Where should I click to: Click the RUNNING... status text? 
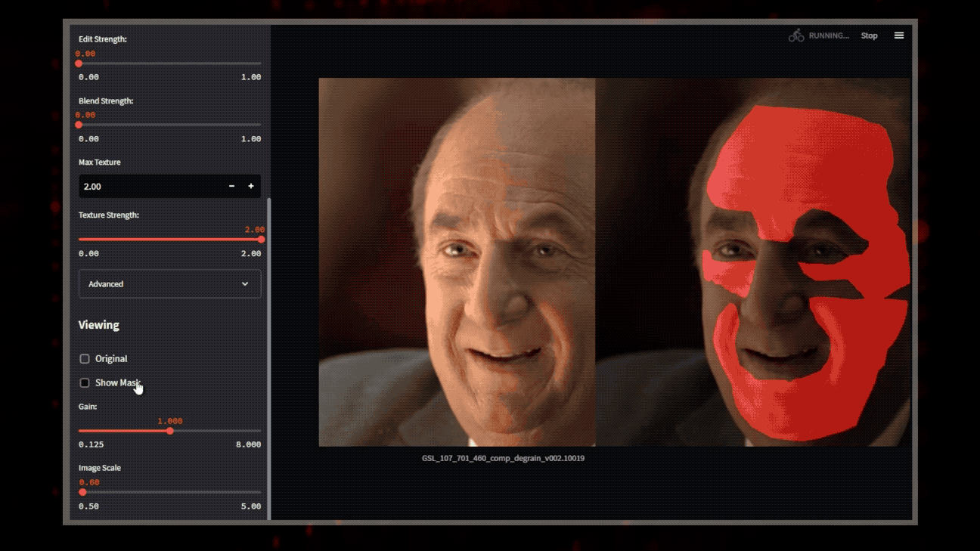830,35
